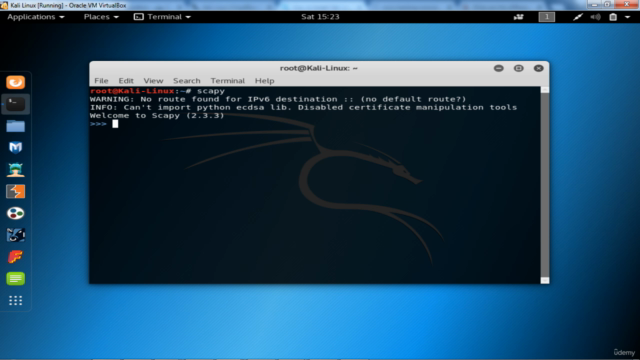Click the screen recorder icon in top bar
The width and height of the screenshot is (640, 360).
pos(519,17)
